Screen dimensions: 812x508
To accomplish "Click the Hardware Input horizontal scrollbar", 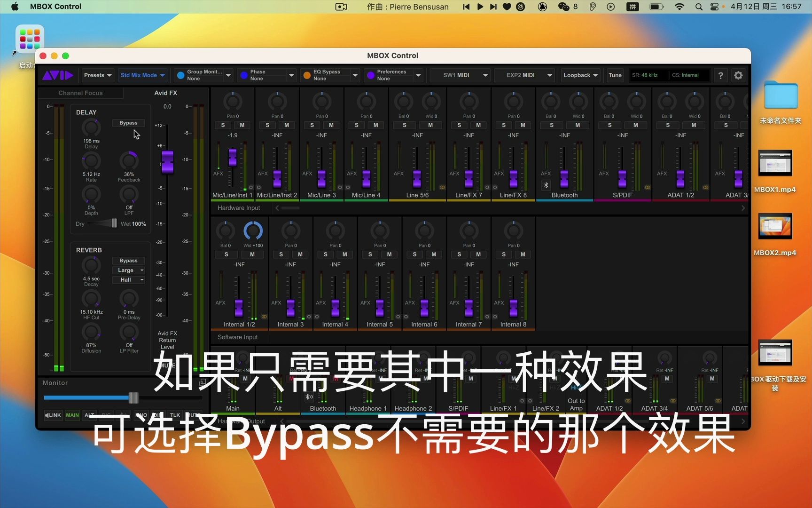I will point(290,208).
